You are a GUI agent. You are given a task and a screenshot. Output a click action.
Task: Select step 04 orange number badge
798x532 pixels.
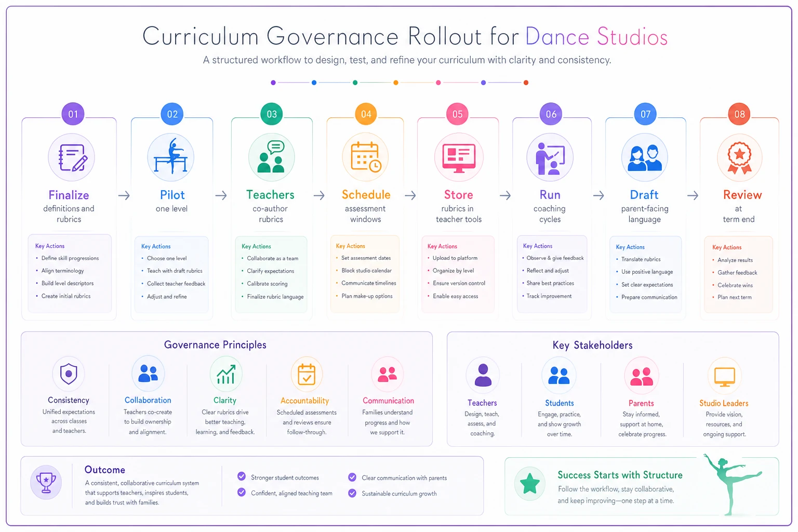tap(366, 114)
